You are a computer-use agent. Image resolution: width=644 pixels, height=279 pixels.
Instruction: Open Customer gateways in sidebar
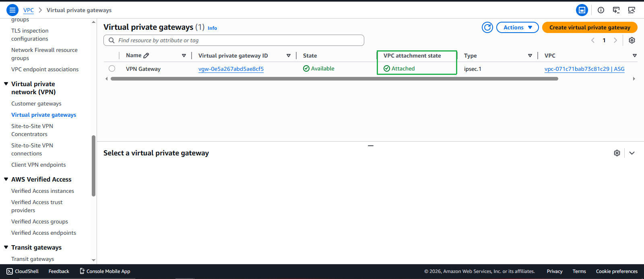(36, 103)
